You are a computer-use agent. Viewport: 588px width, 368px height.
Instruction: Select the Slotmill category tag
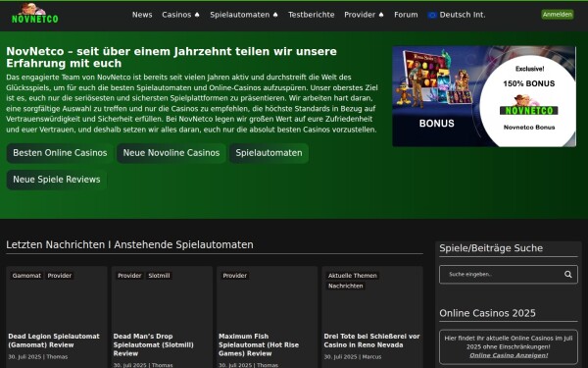click(159, 276)
